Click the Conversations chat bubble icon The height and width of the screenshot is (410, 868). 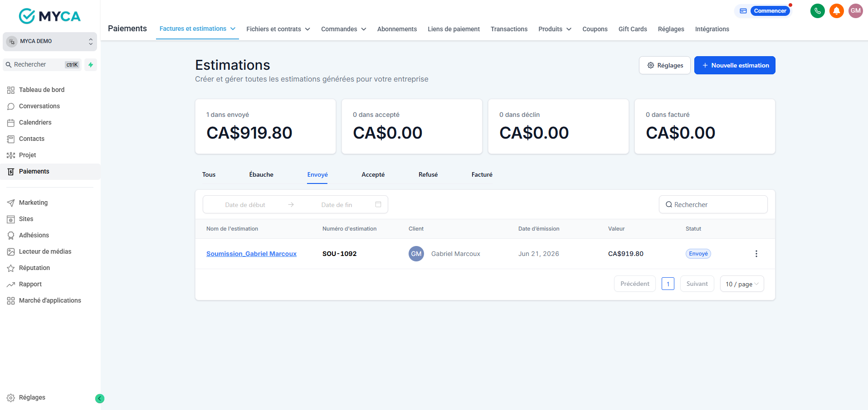[11, 106]
